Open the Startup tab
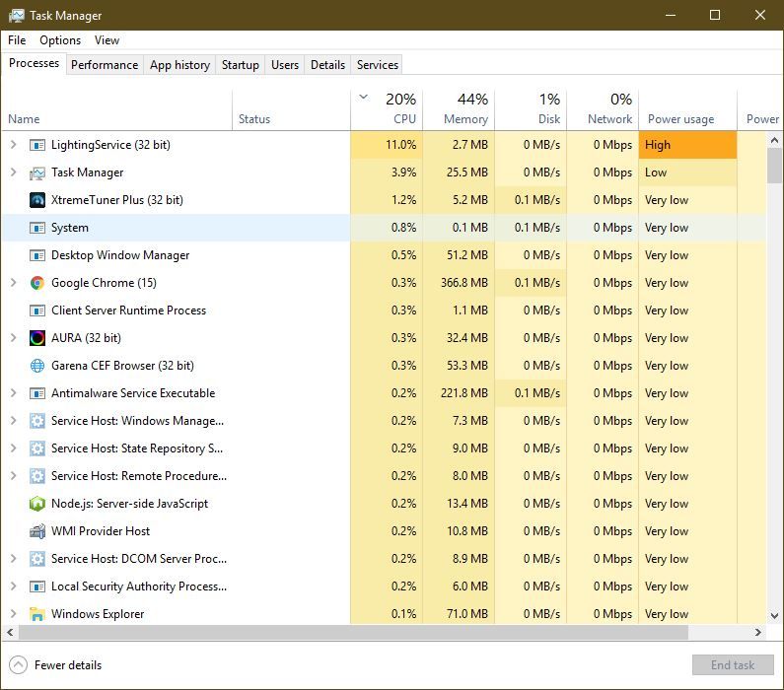 coord(241,65)
